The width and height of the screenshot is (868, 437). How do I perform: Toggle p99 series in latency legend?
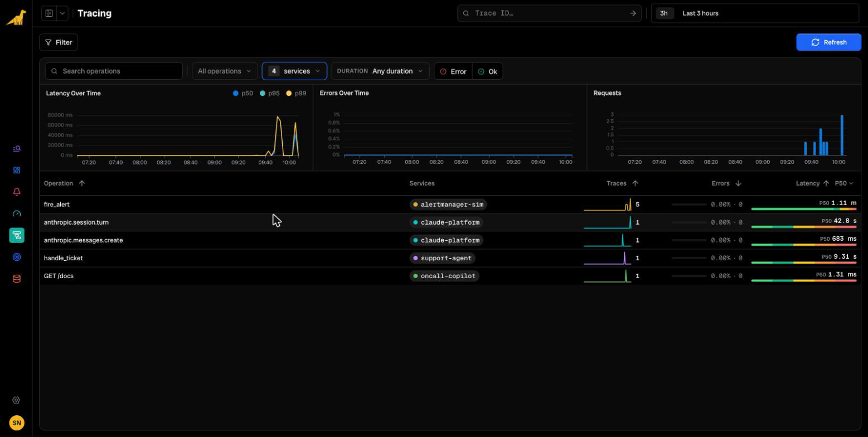296,93
